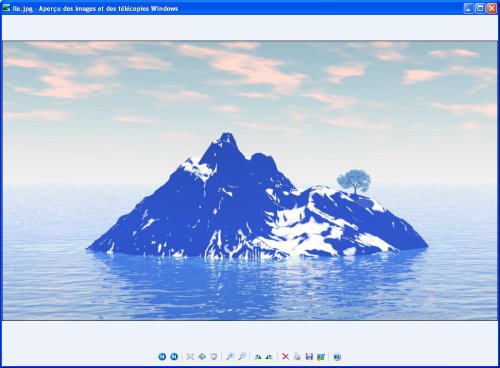This screenshot has height=368, width=500.
Task: Click the ile.jpg island picture
Action: click(x=250, y=180)
